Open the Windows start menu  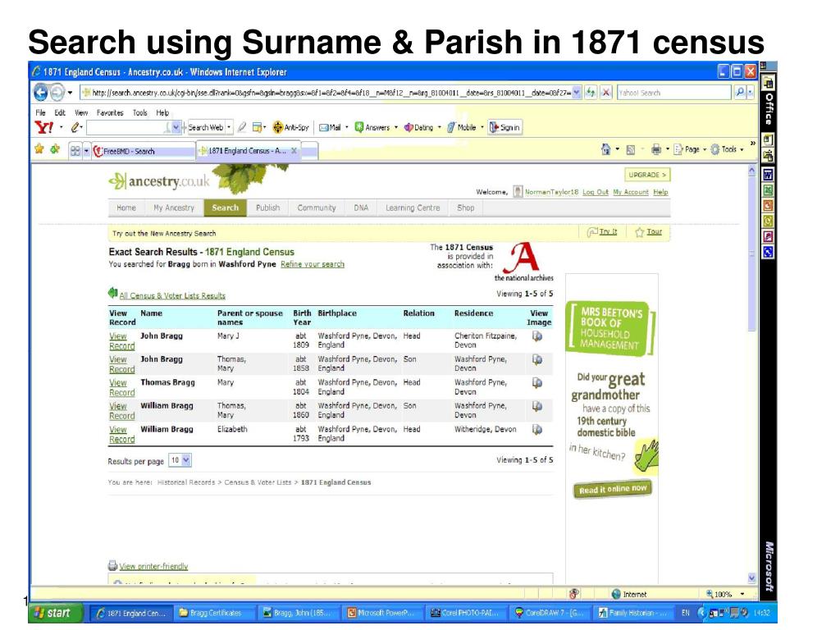coord(56,613)
